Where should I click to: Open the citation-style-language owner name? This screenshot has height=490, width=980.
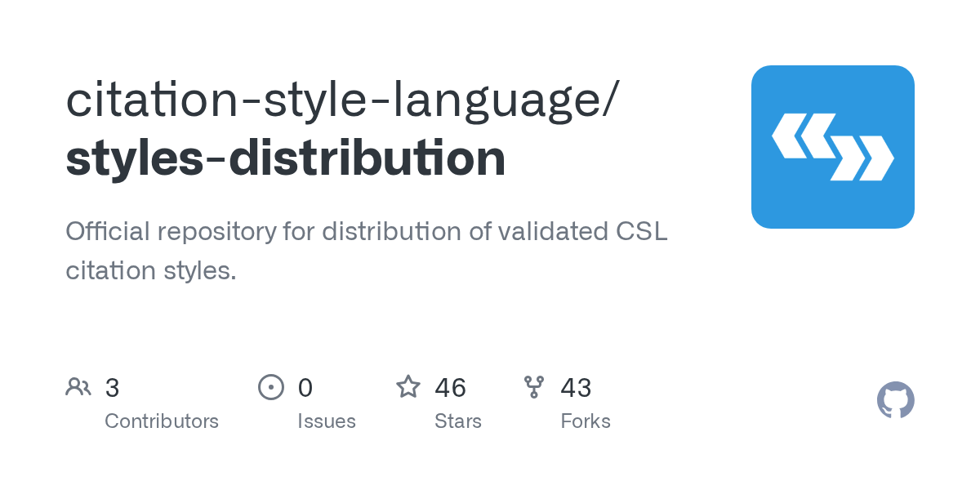342,100
